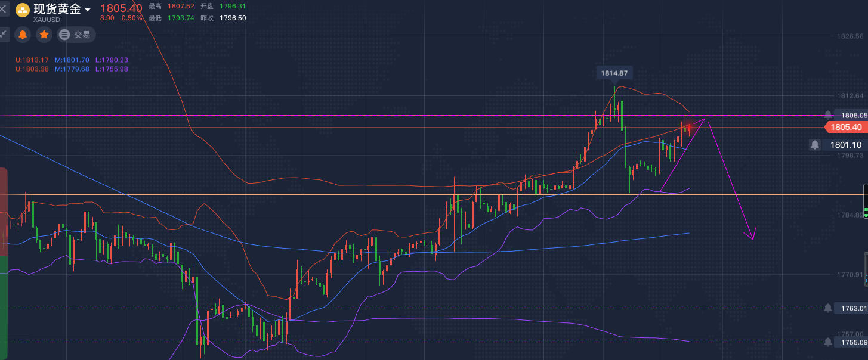Click the bell icon at 1801.10
Viewport: 868px width, 360px height.
pyautogui.click(x=815, y=144)
